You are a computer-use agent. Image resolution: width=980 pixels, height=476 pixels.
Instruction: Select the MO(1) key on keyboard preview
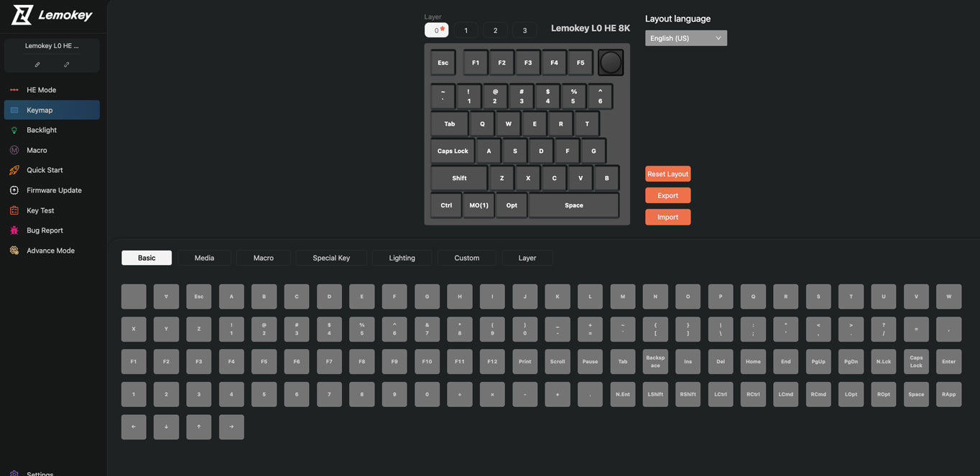point(479,205)
